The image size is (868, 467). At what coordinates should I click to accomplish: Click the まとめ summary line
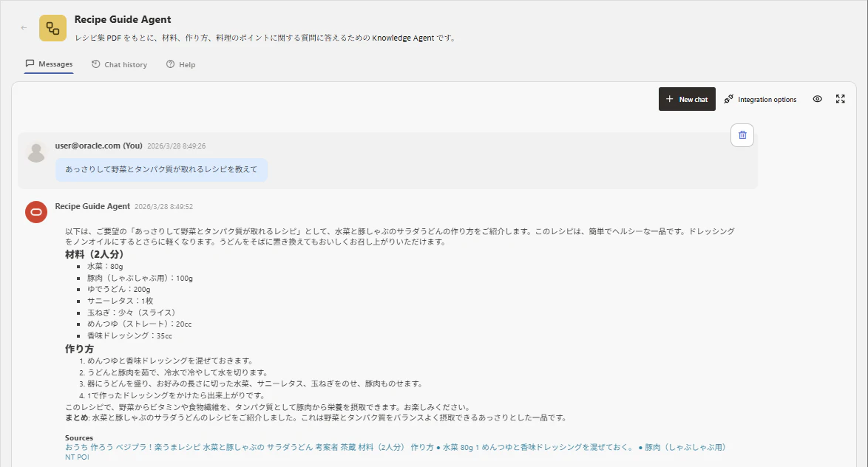[316, 417]
